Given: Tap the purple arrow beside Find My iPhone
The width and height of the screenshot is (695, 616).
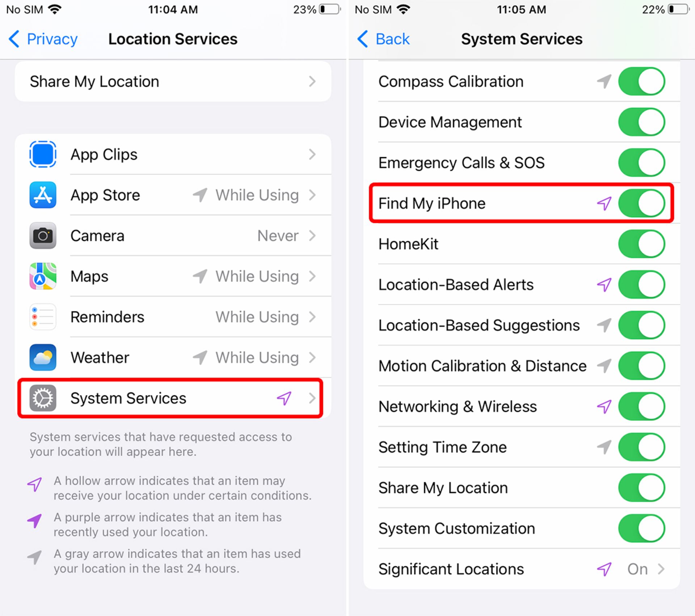Looking at the screenshot, I should (x=604, y=203).
